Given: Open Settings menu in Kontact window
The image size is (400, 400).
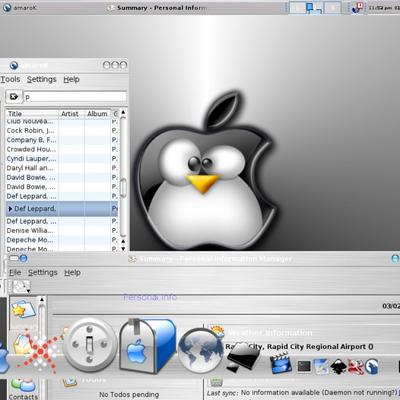Looking at the screenshot, I should point(43,273).
